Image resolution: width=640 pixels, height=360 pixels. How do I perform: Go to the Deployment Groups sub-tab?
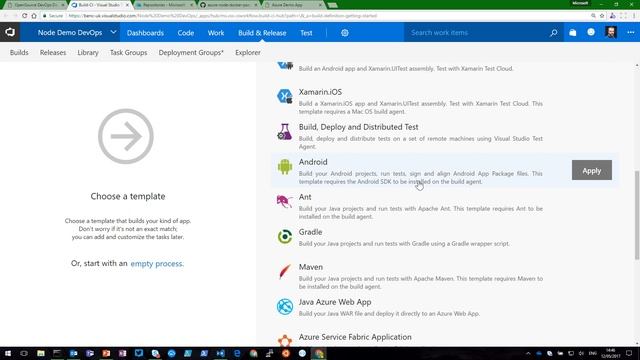[191, 52]
